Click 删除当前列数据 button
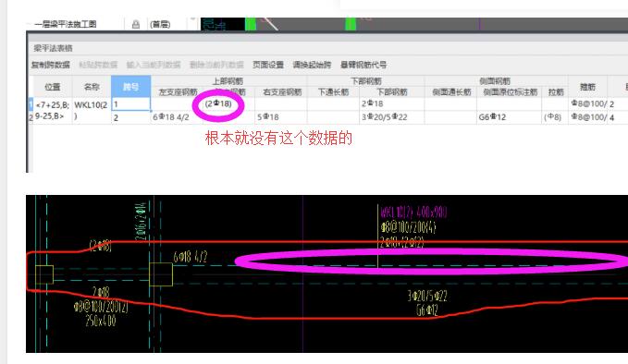Screen dimensions: 628x364 [x=216, y=65]
